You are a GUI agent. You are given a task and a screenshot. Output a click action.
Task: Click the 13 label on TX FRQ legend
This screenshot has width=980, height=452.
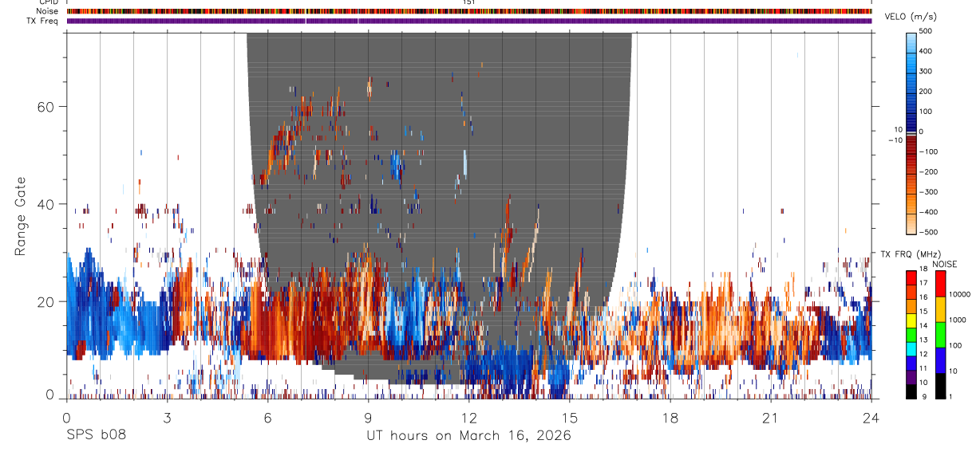(x=924, y=340)
